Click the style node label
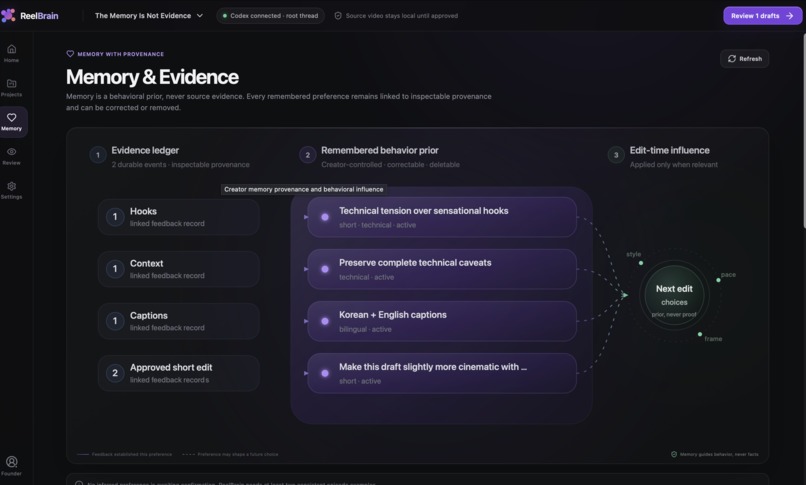Screen dimensions: 806x485 tap(633, 254)
